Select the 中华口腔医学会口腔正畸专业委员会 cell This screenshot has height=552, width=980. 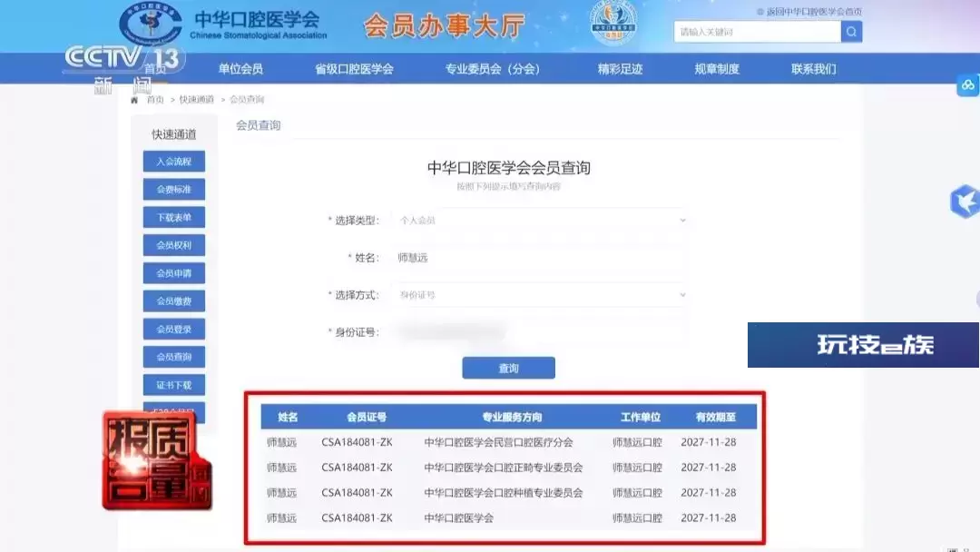point(504,468)
